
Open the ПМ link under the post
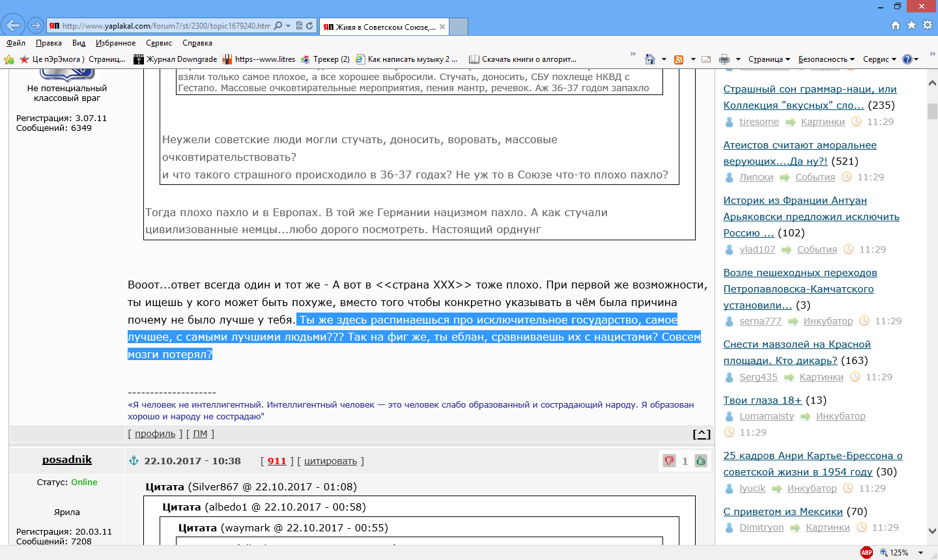point(200,434)
